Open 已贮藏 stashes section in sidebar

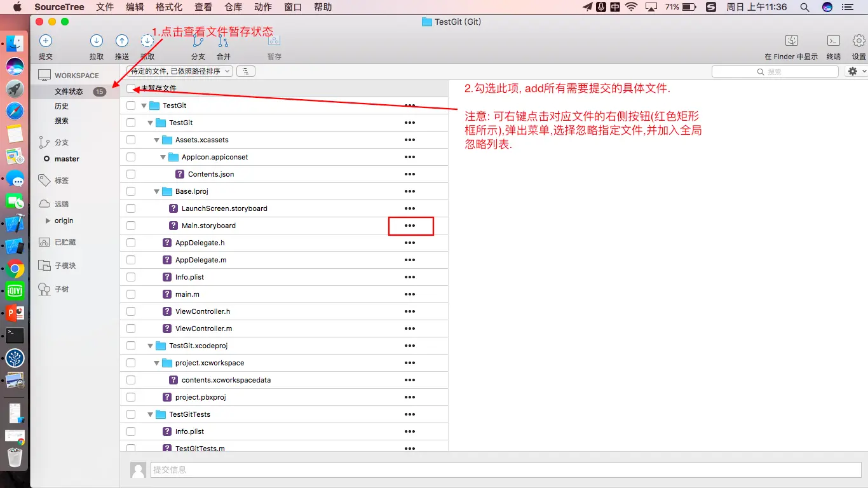click(65, 242)
